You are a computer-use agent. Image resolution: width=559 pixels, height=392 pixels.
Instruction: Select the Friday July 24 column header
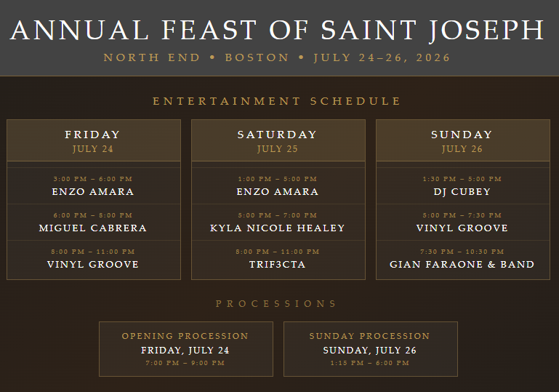[94, 140]
